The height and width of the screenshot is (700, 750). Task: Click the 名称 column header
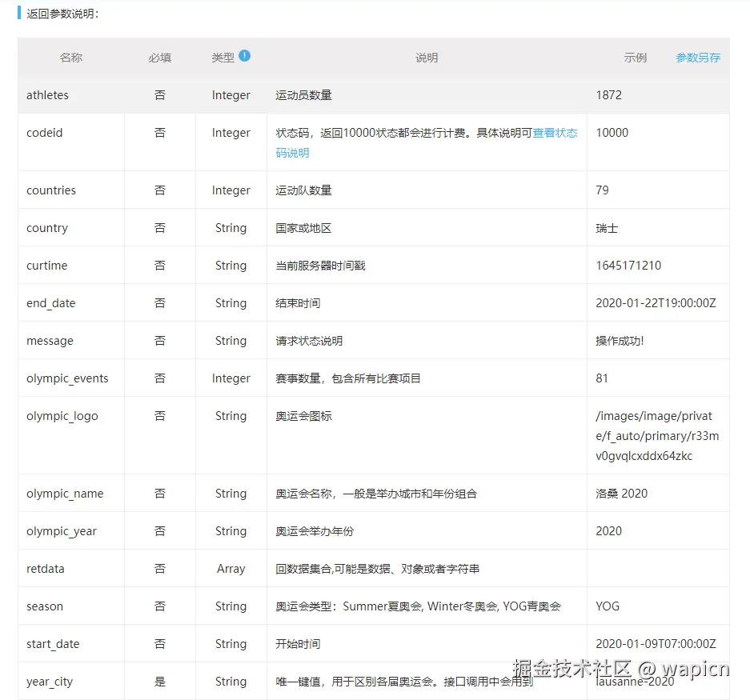[70, 57]
